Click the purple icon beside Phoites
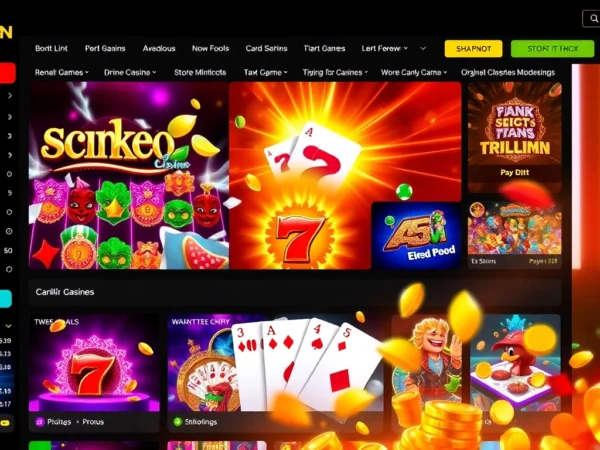This screenshot has height=450, width=600. coord(39,422)
